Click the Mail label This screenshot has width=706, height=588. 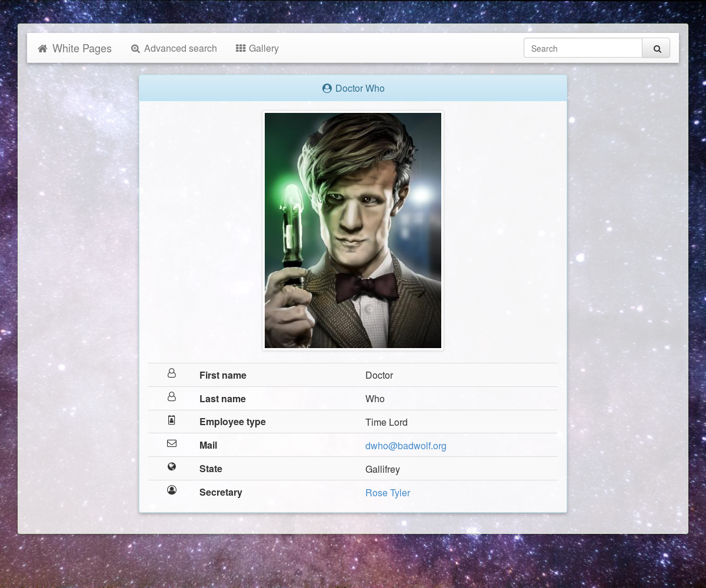point(208,446)
